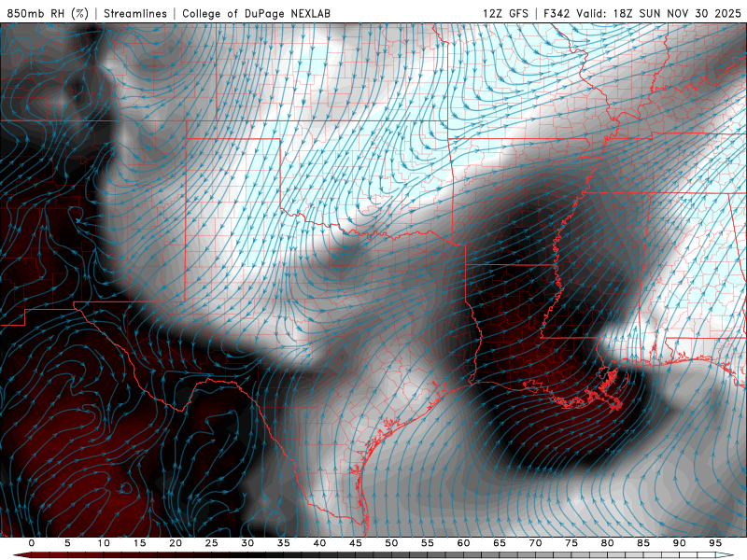Click 'F342 Valid: 18Z SUN NOV 30 2025' text
Screen dimensions: 747x560
pyautogui.click(x=642, y=13)
